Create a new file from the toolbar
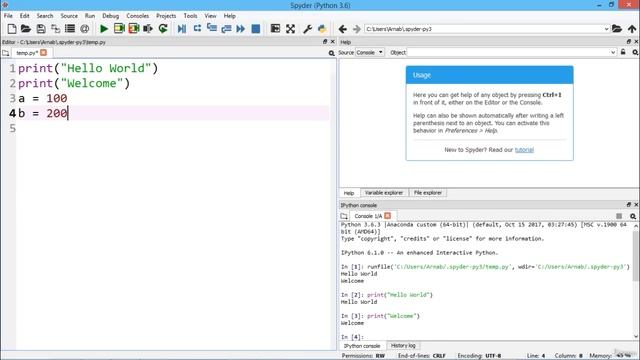The image size is (640, 360). pos(12,29)
